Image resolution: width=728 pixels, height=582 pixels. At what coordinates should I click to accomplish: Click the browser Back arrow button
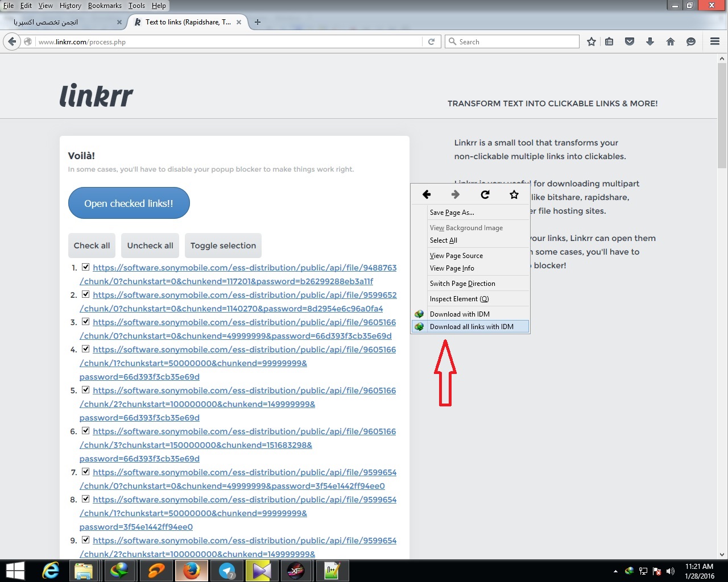coord(12,41)
